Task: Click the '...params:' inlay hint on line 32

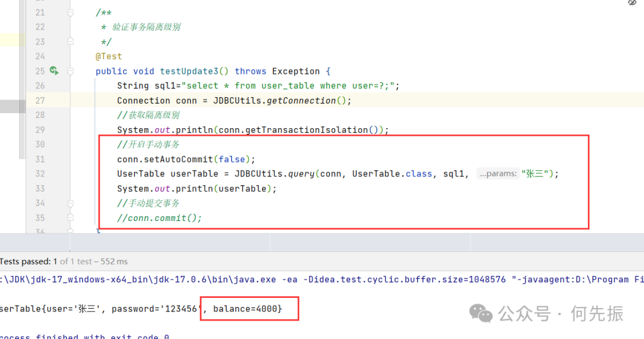Action: click(x=498, y=173)
